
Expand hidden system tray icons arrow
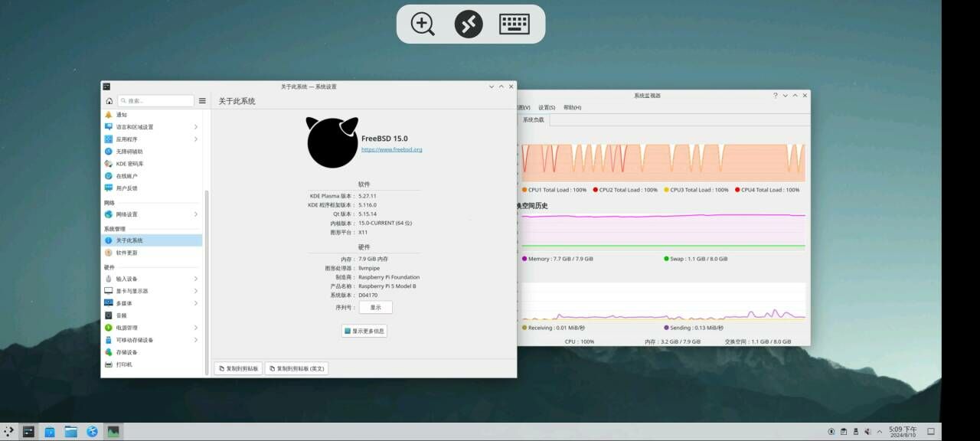point(880,432)
